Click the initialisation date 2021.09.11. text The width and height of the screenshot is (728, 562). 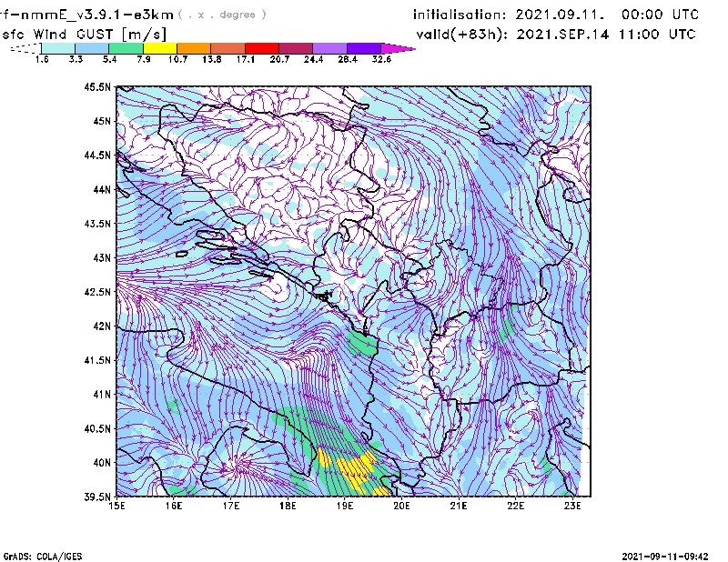(x=560, y=15)
